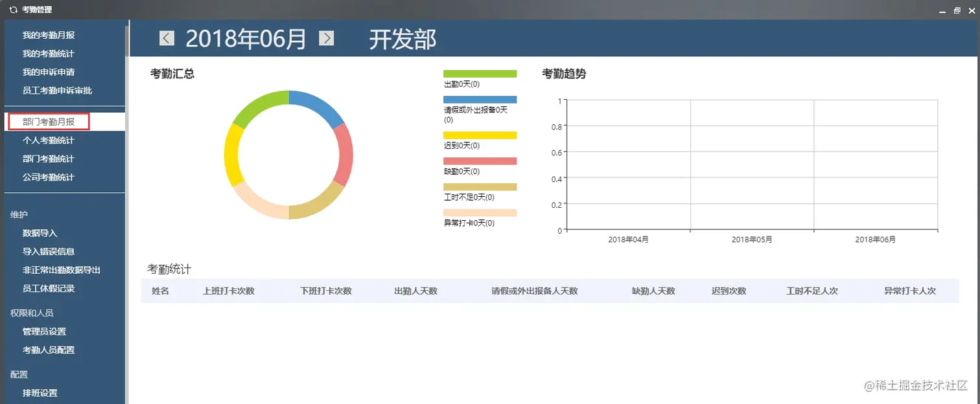Open 管理员设置 under 权限和人员

pyautogui.click(x=44, y=331)
